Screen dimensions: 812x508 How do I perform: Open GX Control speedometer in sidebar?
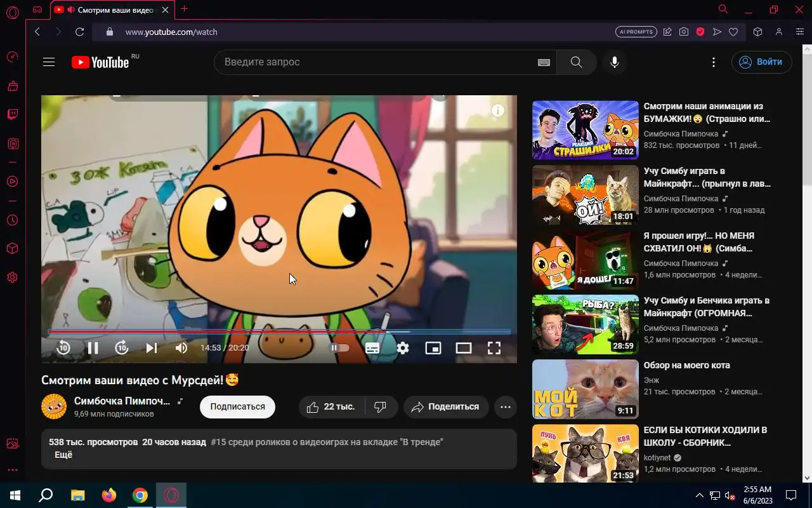(12, 57)
